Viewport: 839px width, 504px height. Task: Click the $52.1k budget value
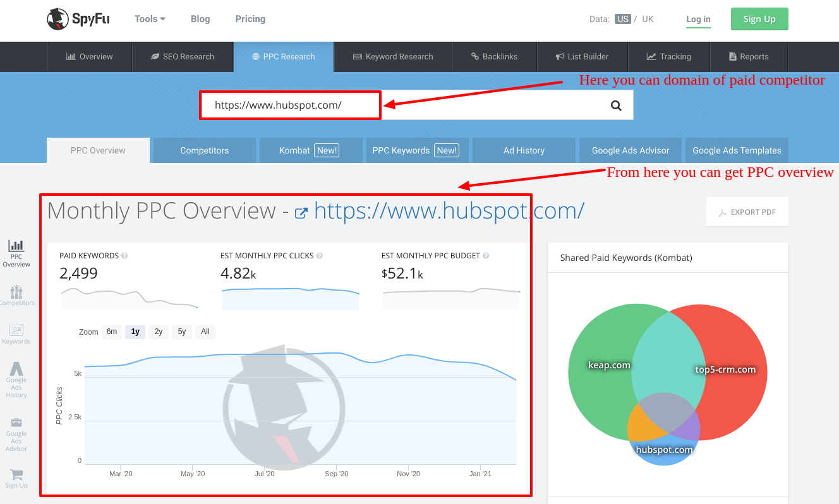point(402,273)
